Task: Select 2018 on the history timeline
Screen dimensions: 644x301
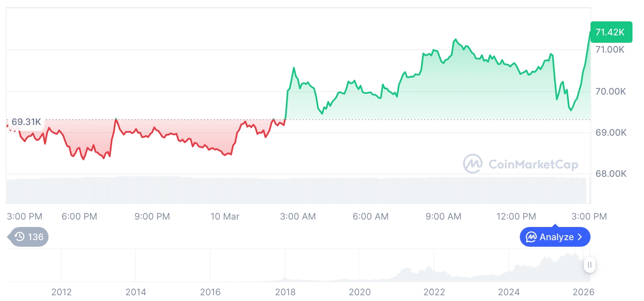Action: point(285,292)
